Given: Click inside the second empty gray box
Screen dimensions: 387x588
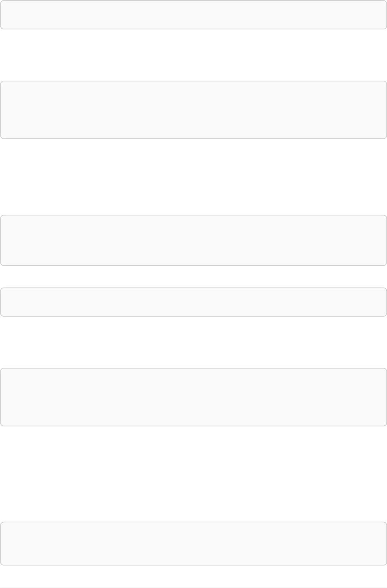Looking at the screenshot, I should click(193, 110).
